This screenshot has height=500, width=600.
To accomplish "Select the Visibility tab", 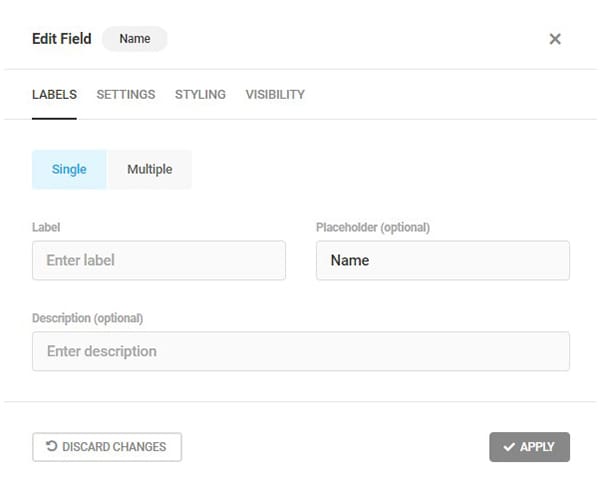I will [x=275, y=95].
